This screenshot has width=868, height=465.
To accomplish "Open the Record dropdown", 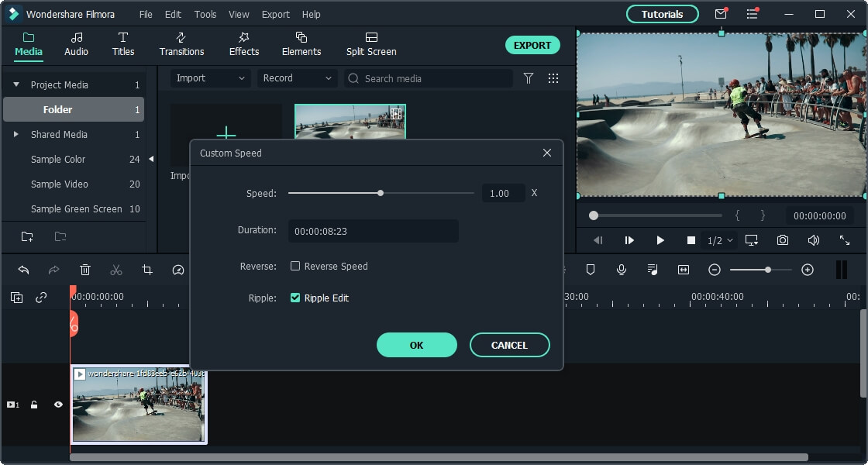I will (x=297, y=78).
